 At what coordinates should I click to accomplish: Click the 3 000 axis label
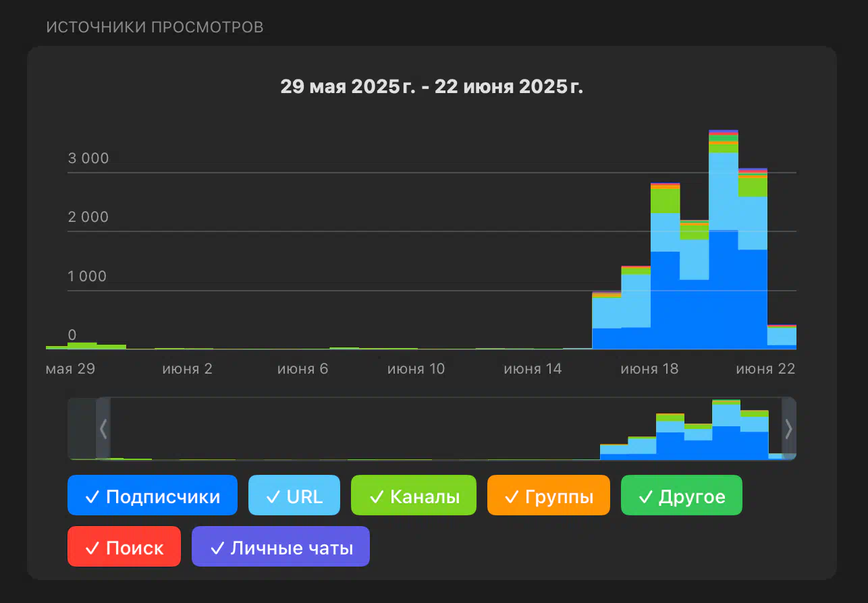tap(88, 159)
